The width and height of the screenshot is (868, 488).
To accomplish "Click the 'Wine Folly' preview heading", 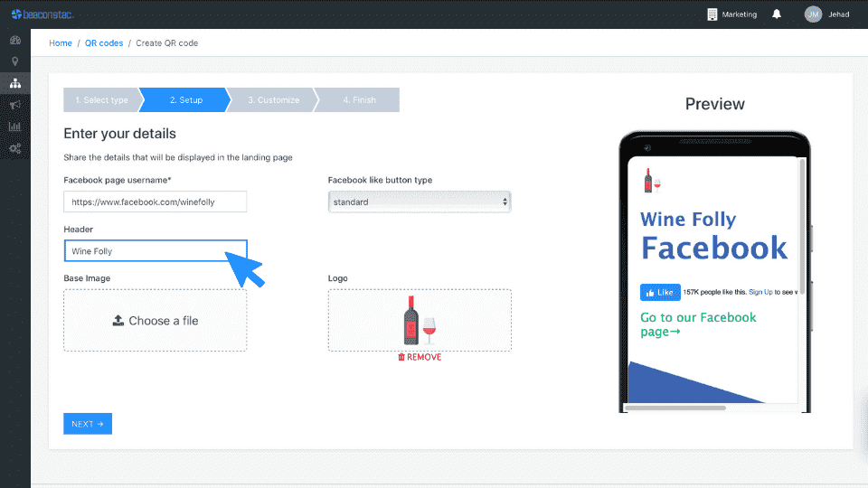I will pyautogui.click(x=688, y=220).
